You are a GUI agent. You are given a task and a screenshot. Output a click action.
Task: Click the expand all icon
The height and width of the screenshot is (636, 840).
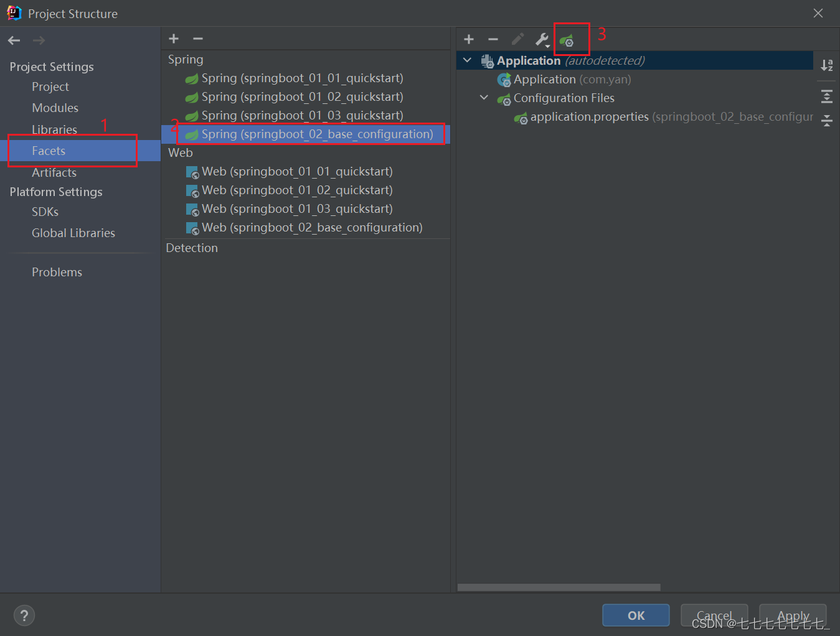tap(827, 96)
